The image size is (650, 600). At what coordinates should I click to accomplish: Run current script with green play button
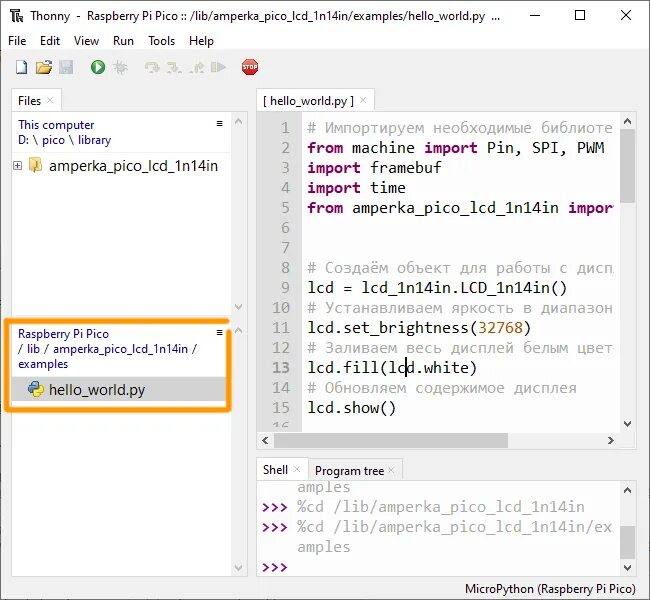pos(98,67)
